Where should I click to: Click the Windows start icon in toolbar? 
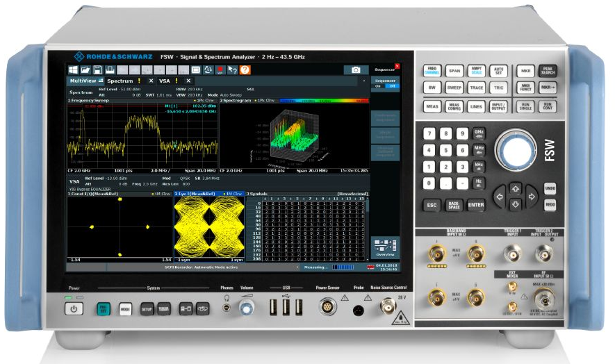click(x=72, y=70)
